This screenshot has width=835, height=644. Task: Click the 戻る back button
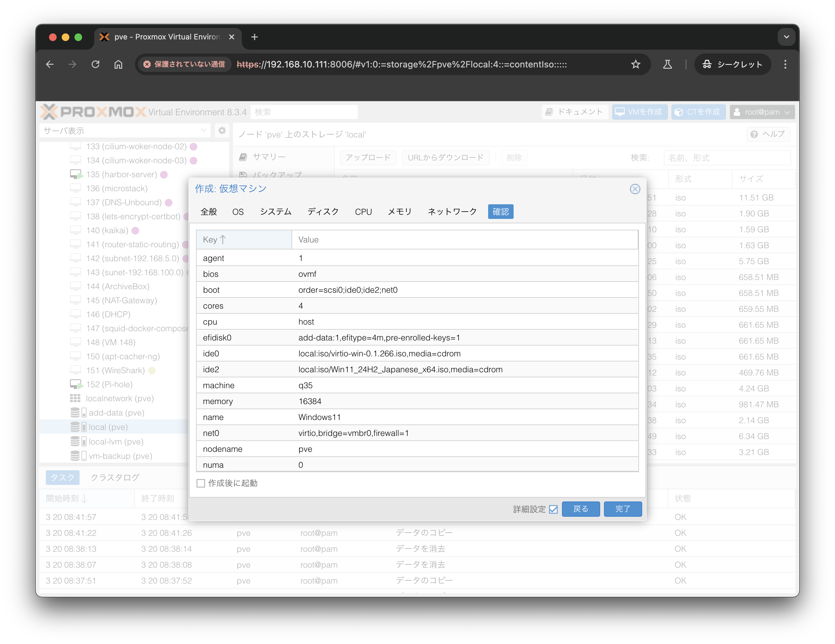pyautogui.click(x=580, y=509)
